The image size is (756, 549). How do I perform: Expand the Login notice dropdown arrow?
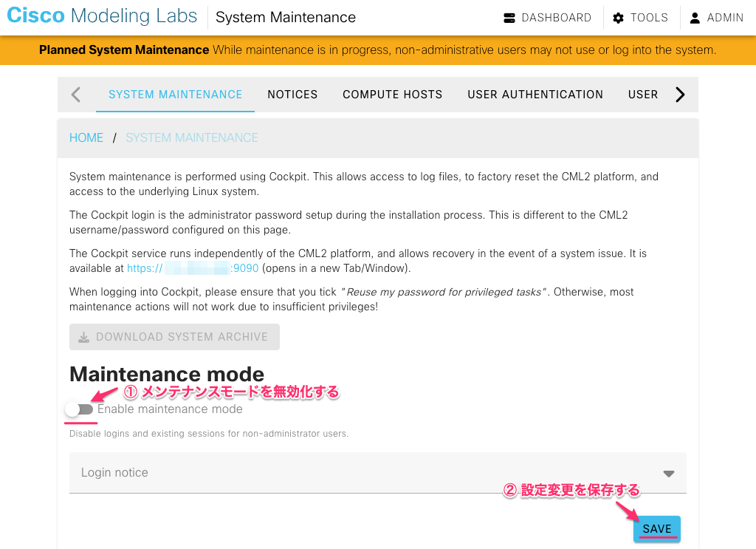point(669,474)
